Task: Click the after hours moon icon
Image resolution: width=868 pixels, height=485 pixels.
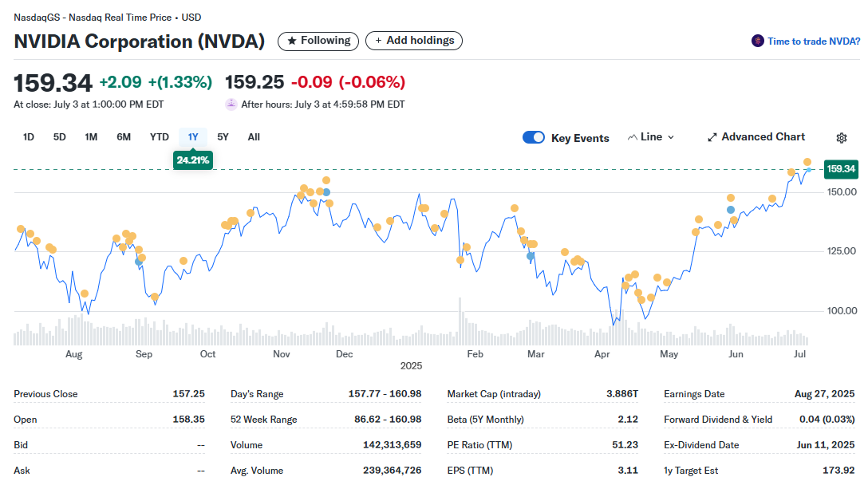Action: tap(231, 104)
